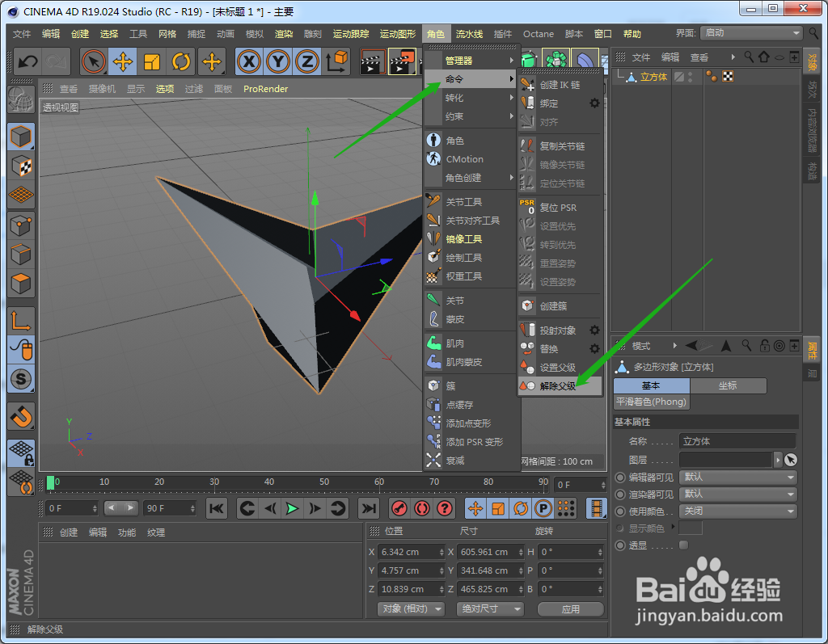Select Texture mode in left palette
Screen dimensions: 828x644
coord(21,166)
